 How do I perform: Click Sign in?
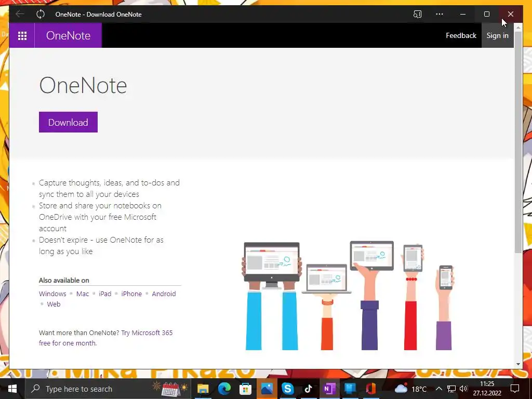tap(497, 36)
